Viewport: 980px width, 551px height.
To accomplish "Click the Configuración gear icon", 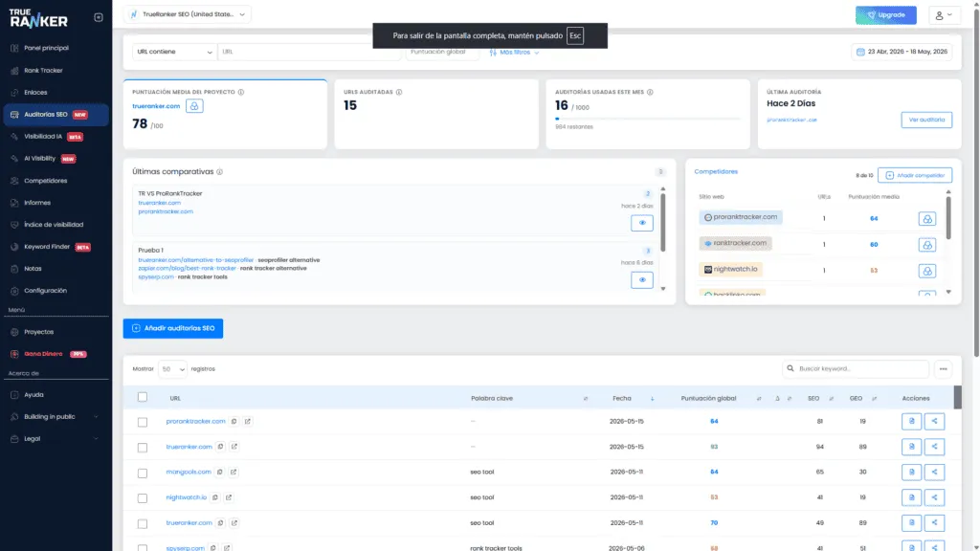I will point(14,291).
